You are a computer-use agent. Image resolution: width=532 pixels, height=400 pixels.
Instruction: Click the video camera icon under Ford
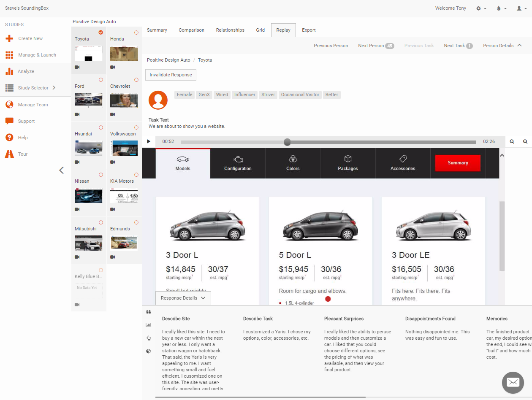(77, 114)
